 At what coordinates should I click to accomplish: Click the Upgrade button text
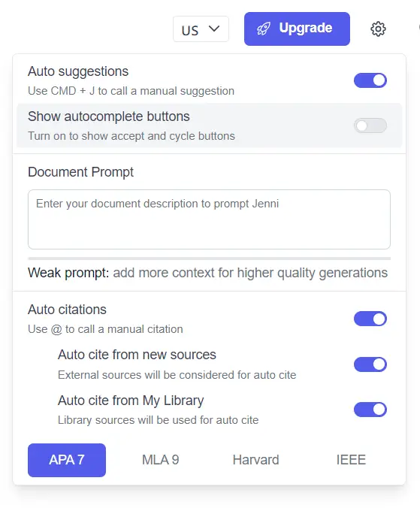(305, 28)
